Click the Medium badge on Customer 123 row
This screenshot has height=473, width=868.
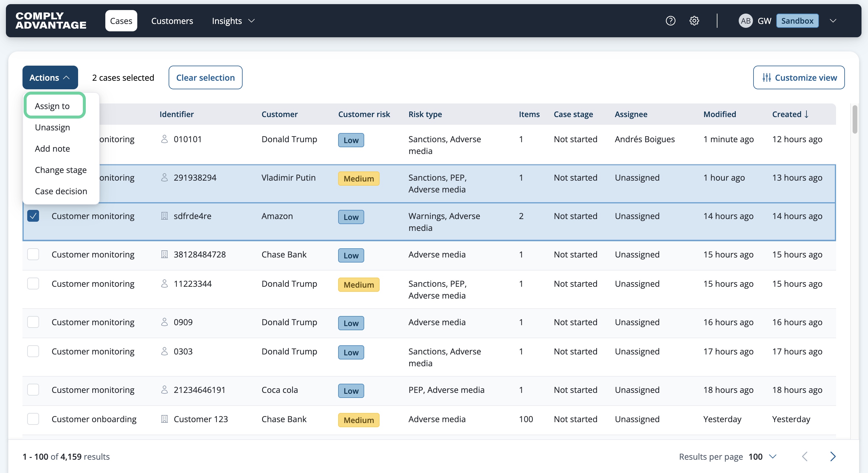tap(359, 420)
